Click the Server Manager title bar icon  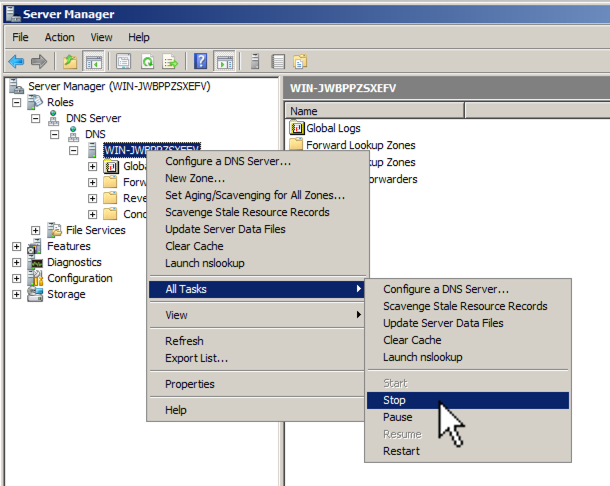[13, 14]
